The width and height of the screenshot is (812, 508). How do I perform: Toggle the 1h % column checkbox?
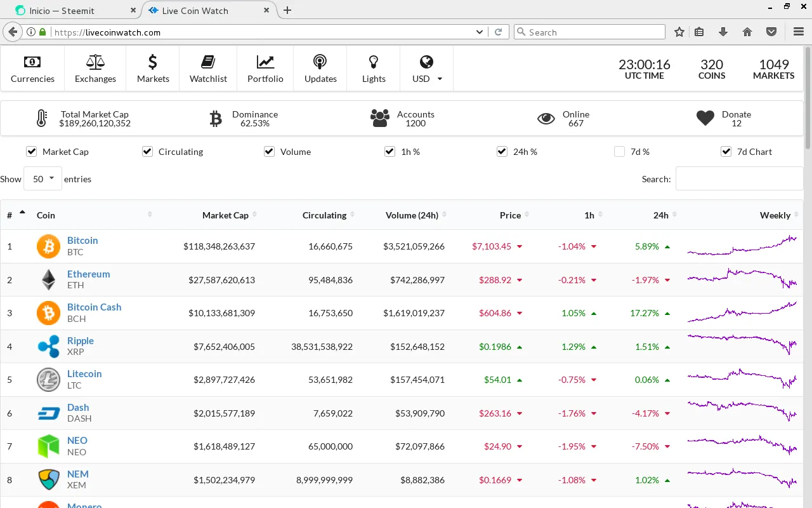point(390,151)
